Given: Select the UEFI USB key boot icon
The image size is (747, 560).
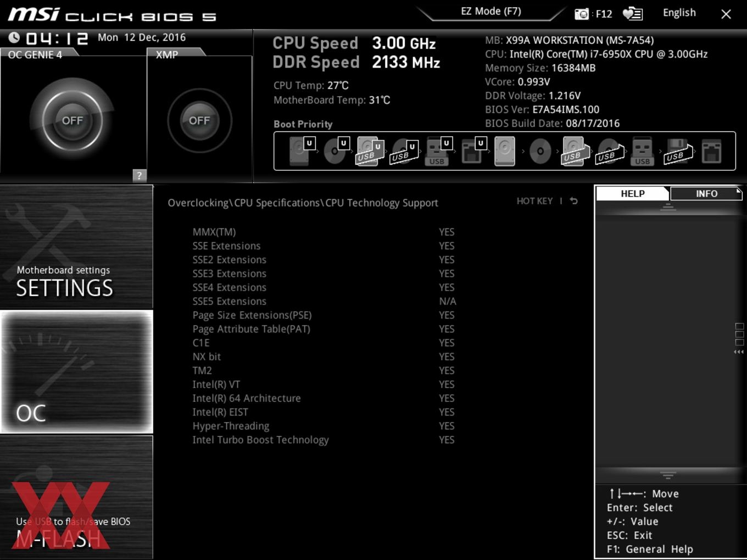Looking at the screenshot, I should 438,151.
